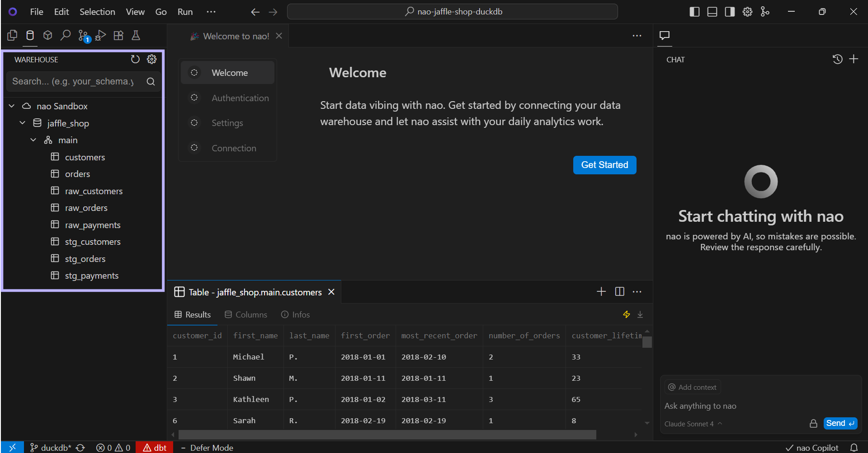Open notifications bell in status bar
Image resolution: width=868 pixels, height=453 pixels.
[854, 448]
